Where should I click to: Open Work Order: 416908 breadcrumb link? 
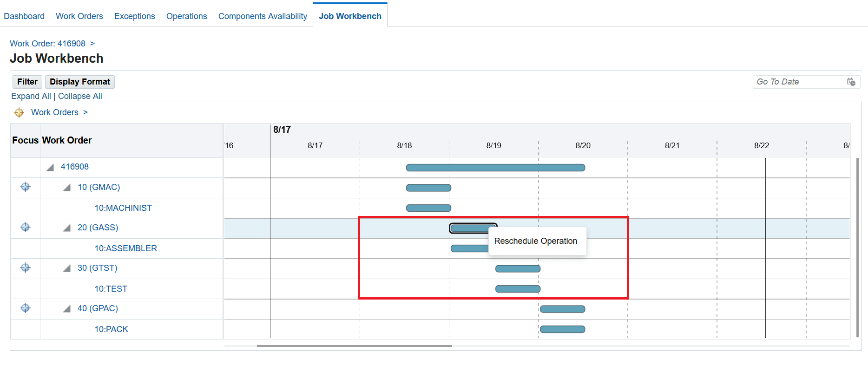(48, 44)
